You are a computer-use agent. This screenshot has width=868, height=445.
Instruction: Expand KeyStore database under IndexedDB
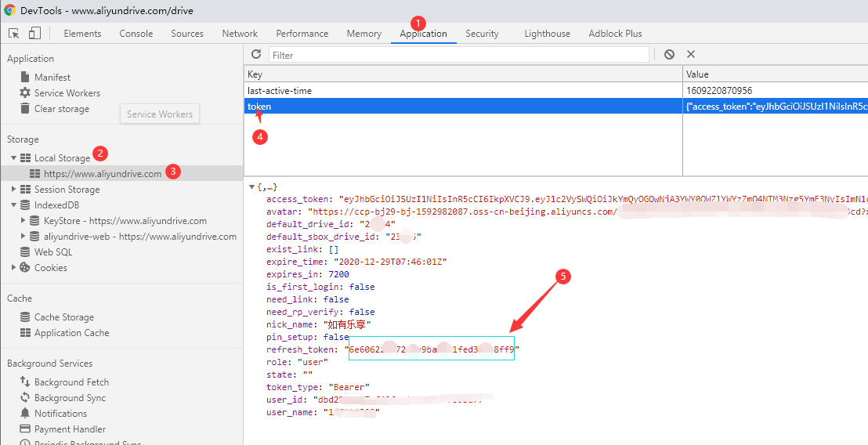coord(24,221)
